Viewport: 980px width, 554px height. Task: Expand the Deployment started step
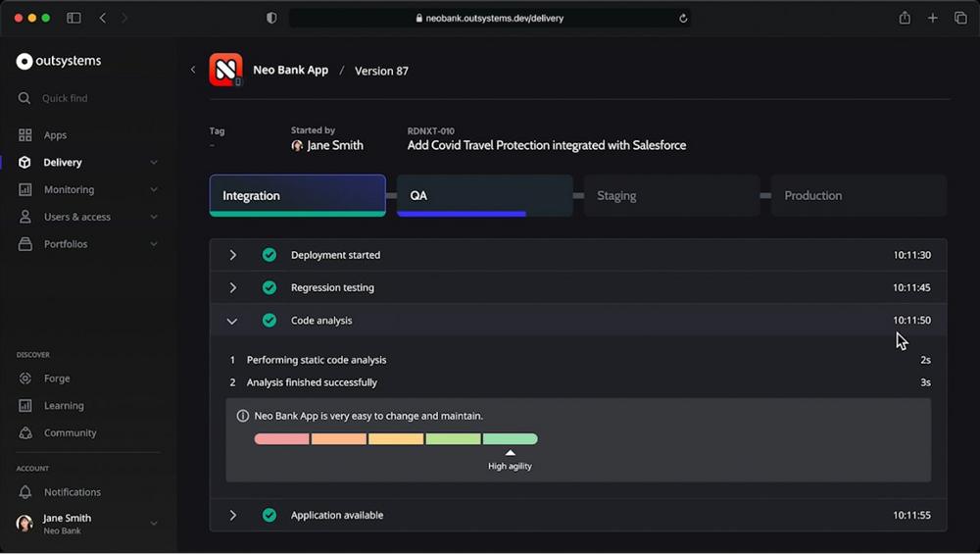click(x=232, y=255)
